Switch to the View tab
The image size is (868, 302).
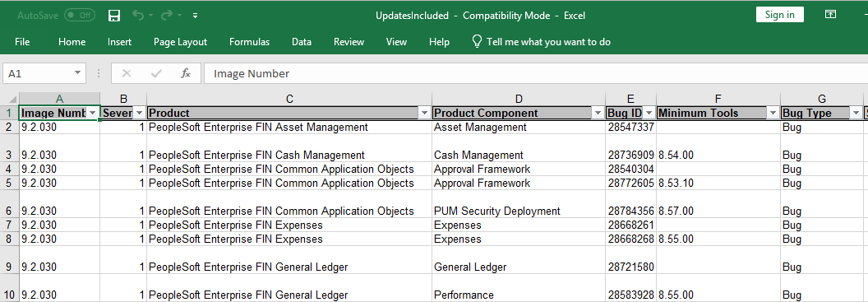(396, 42)
